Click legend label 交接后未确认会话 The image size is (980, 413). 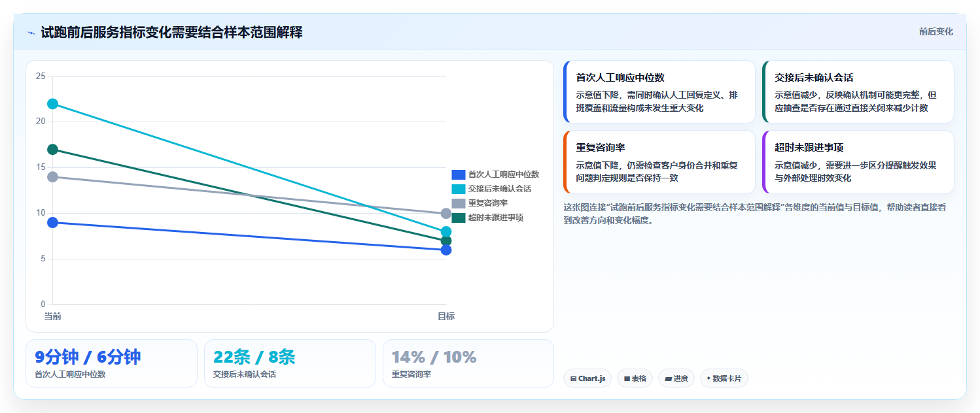(x=500, y=189)
